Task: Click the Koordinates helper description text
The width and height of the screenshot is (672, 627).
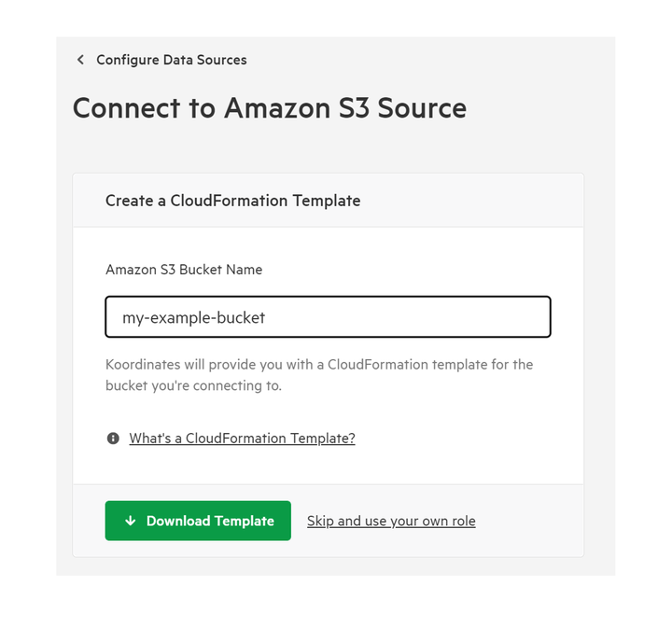Action: [319, 375]
